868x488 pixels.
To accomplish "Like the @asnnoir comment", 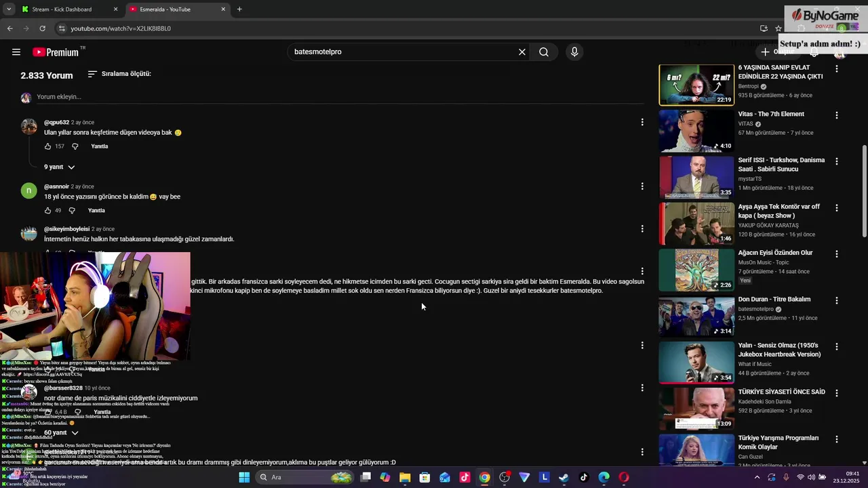I will [48, 211].
